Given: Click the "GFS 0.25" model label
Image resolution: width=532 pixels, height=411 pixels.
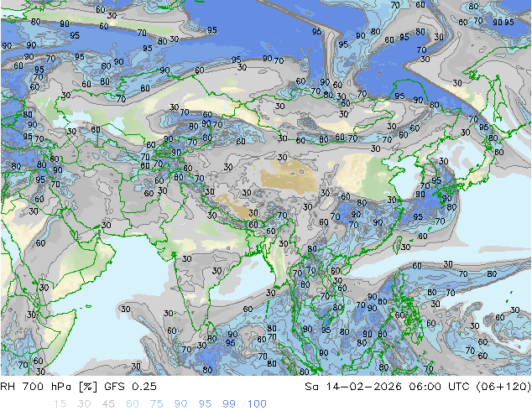Looking at the screenshot, I should [x=130, y=387].
